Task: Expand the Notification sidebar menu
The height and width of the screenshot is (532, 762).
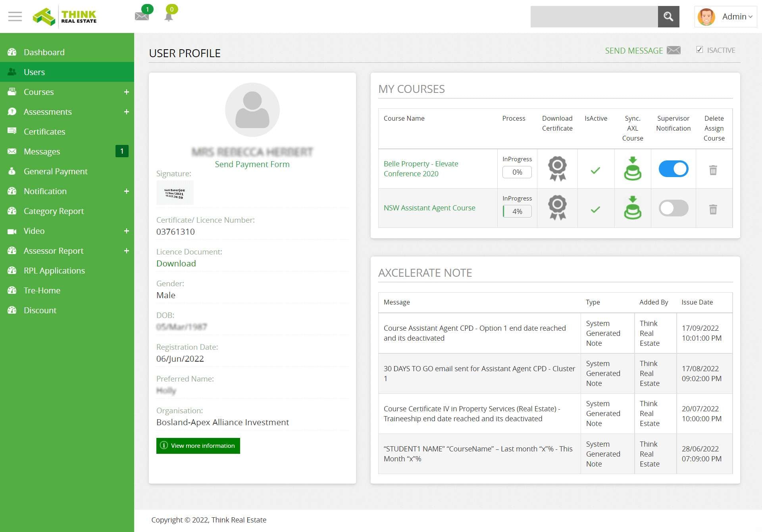Action: [127, 191]
